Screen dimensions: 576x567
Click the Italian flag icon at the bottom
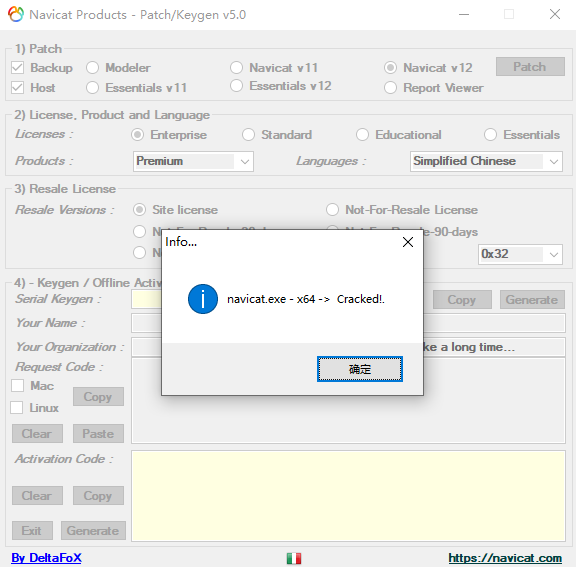(x=294, y=559)
